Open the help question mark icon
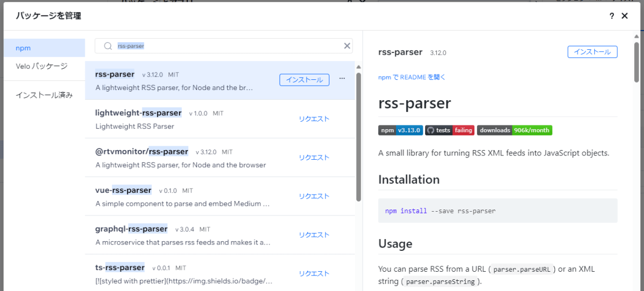The image size is (644, 291). click(612, 16)
